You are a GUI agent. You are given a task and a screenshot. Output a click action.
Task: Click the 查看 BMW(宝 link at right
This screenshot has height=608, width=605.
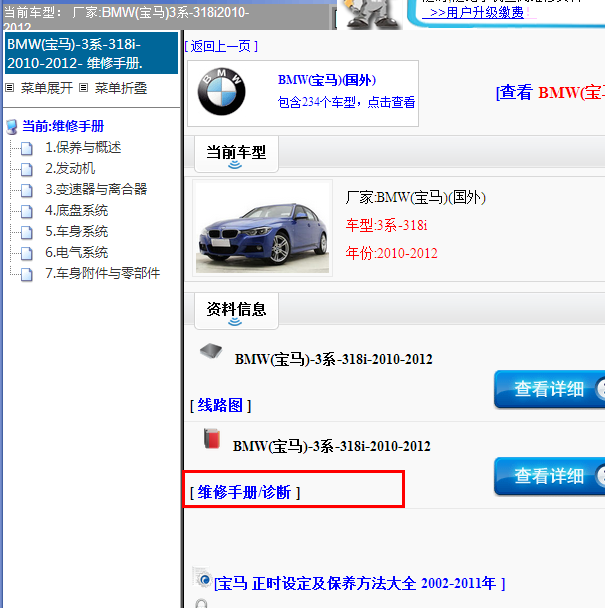pos(550,93)
